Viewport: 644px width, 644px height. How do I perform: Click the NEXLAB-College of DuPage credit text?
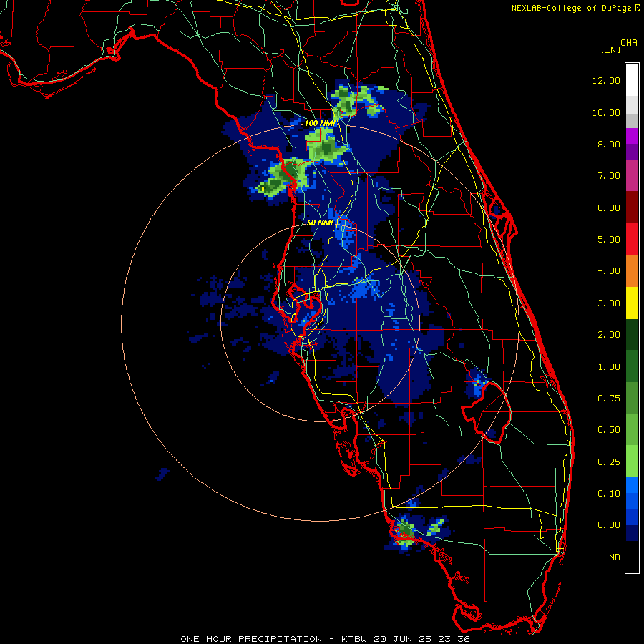pyautogui.click(x=571, y=8)
